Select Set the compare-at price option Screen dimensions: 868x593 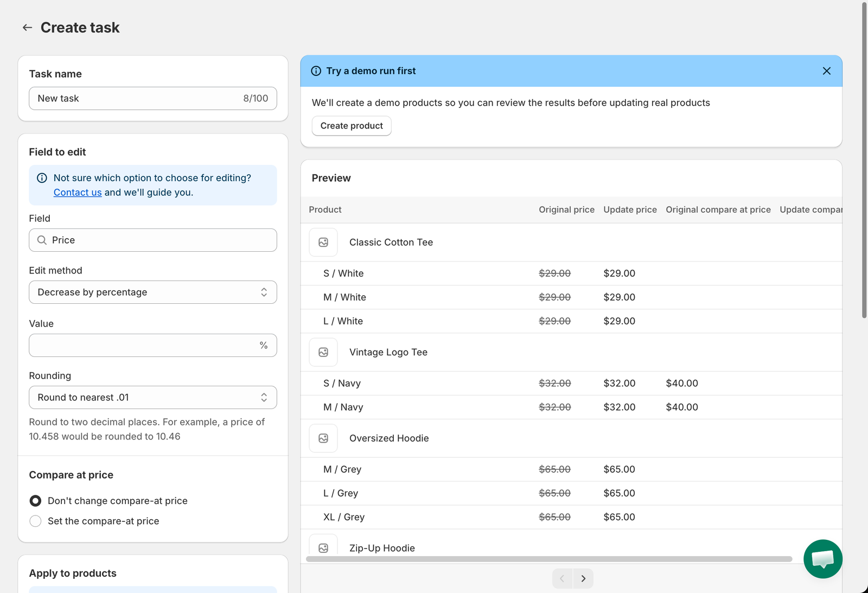pos(35,521)
